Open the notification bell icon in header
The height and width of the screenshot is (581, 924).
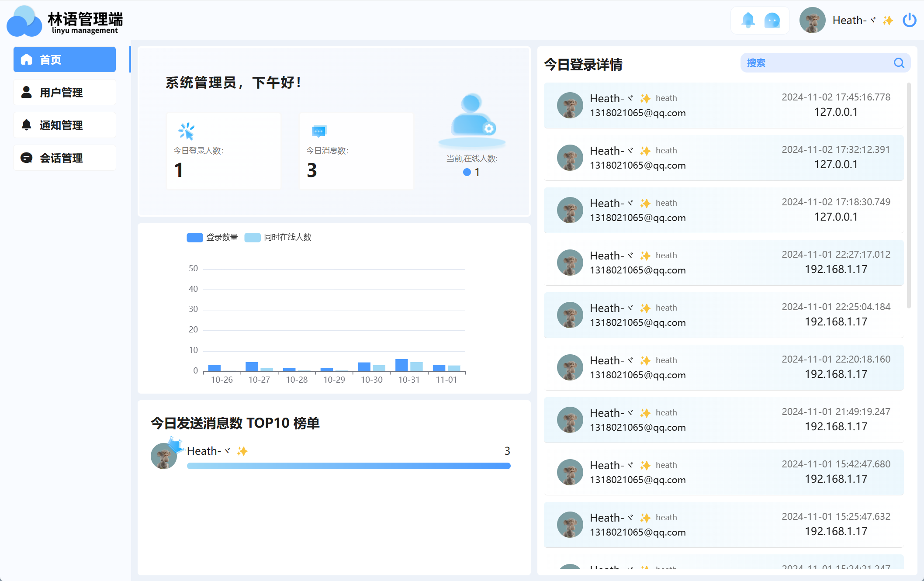(x=748, y=20)
